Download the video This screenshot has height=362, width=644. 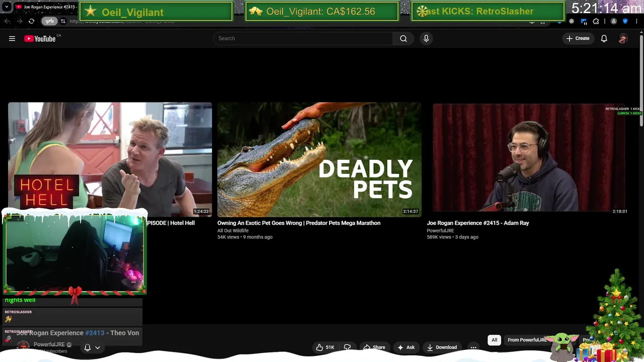coord(442,347)
